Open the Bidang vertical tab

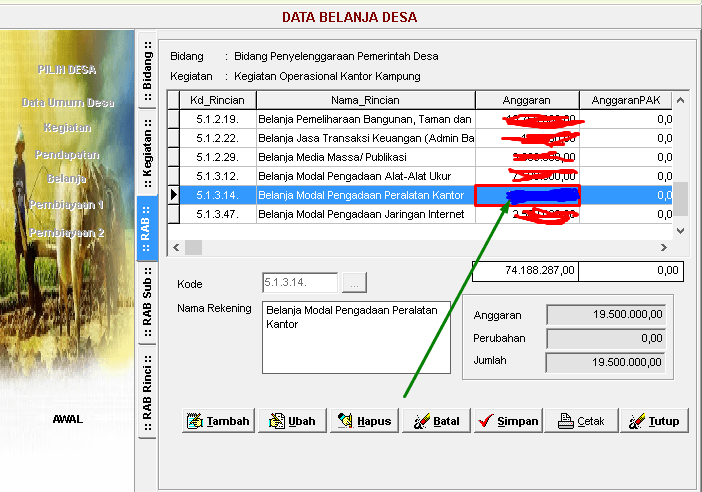tap(147, 70)
